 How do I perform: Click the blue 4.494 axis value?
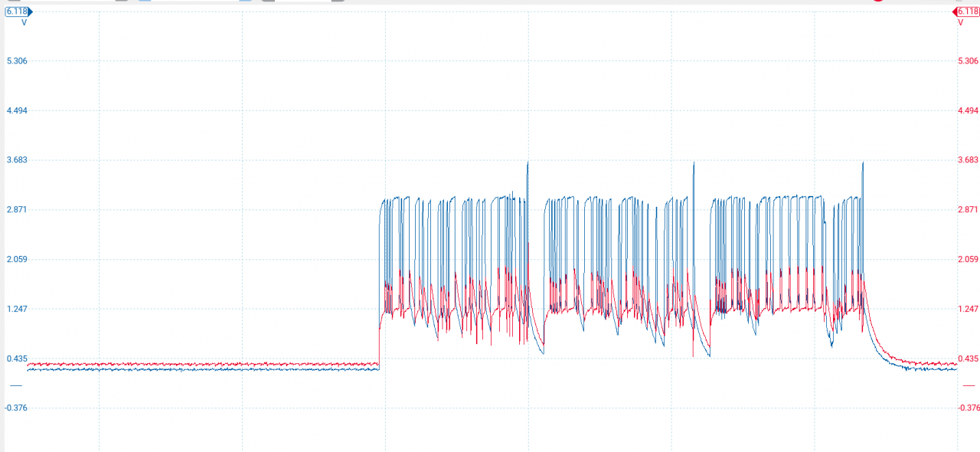[x=15, y=110]
